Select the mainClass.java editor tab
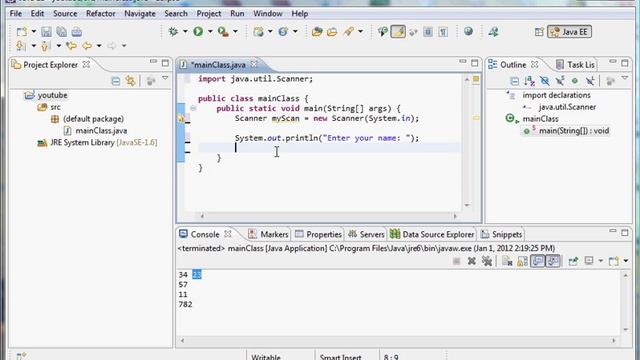The image size is (640, 360). pos(218,64)
